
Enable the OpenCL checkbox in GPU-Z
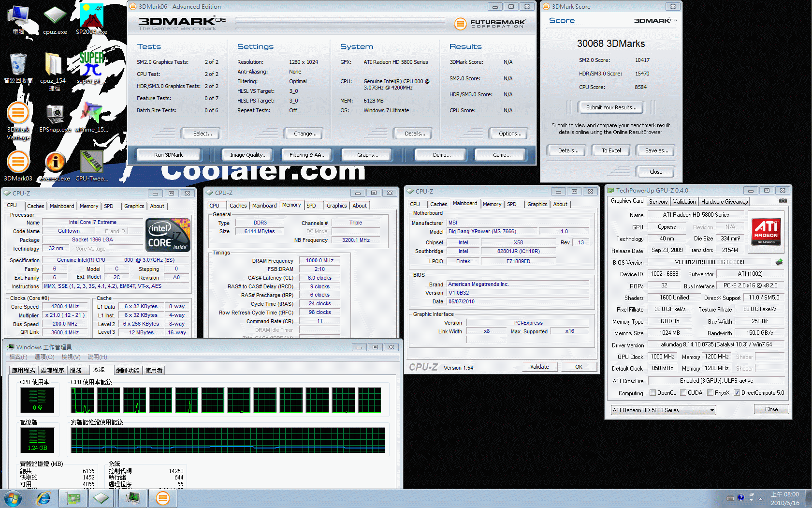pyautogui.click(x=653, y=393)
